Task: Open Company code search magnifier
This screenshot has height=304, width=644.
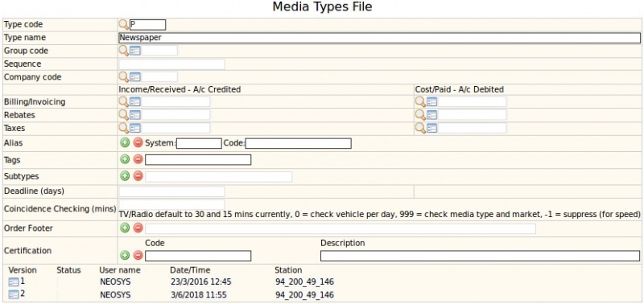Action: click(124, 76)
